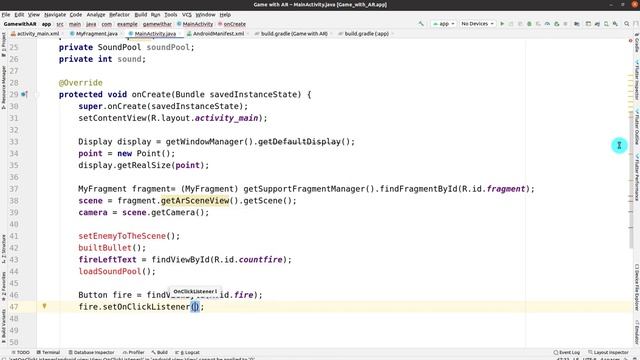The width and height of the screenshot is (640, 360).
Task: Open the Help menu
Action: [225, 15]
